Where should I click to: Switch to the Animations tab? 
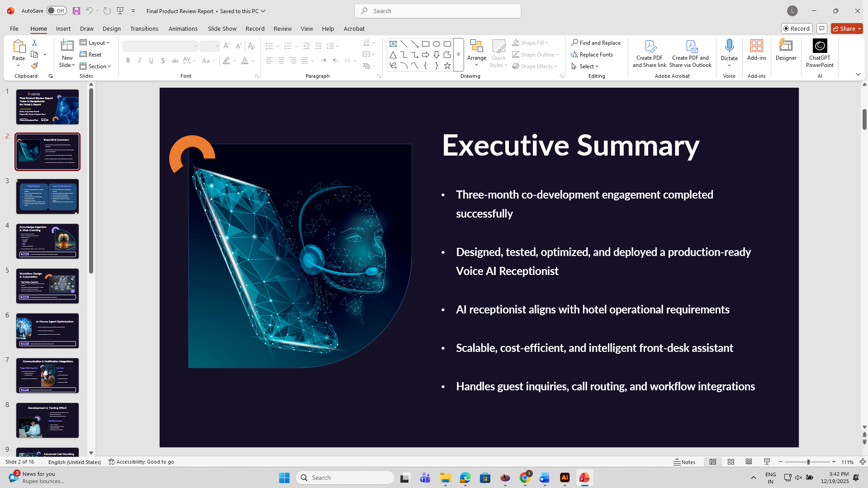point(183,28)
